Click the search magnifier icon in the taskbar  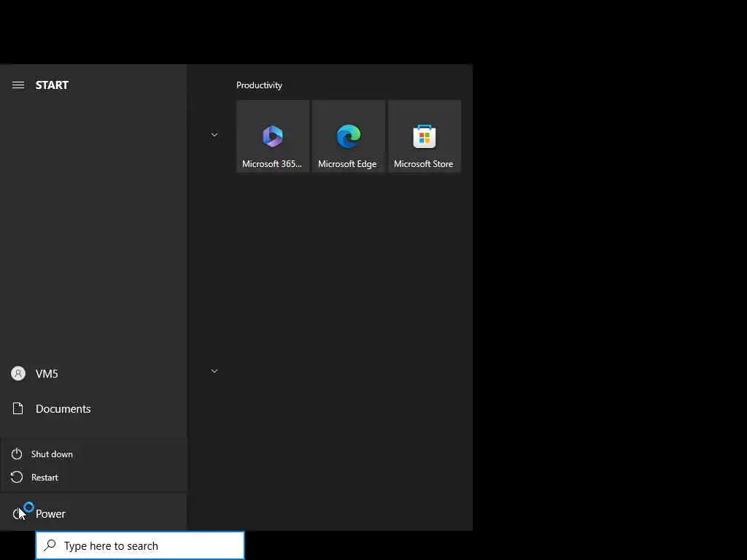click(50, 545)
